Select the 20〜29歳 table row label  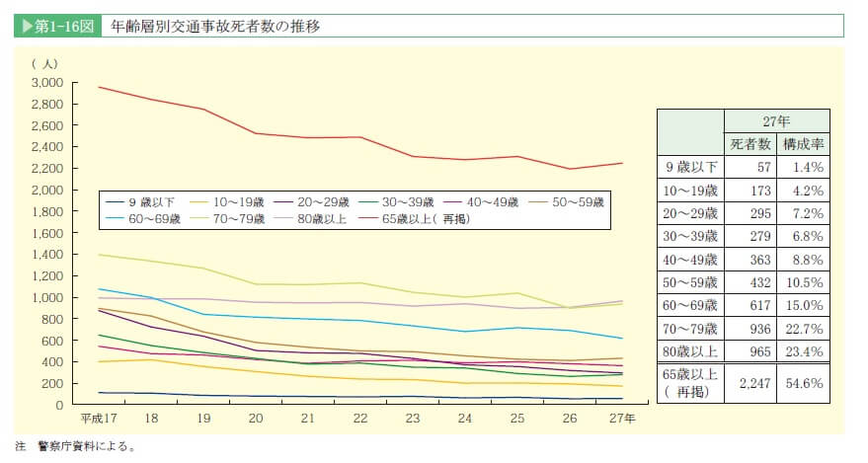click(x=691, y=213)
